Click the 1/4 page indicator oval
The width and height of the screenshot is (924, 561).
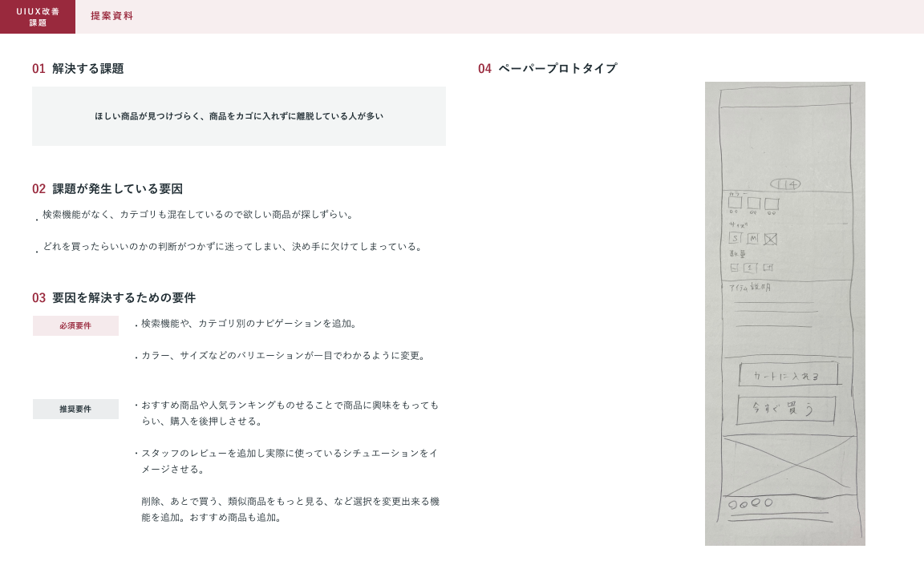coord(784,184)
